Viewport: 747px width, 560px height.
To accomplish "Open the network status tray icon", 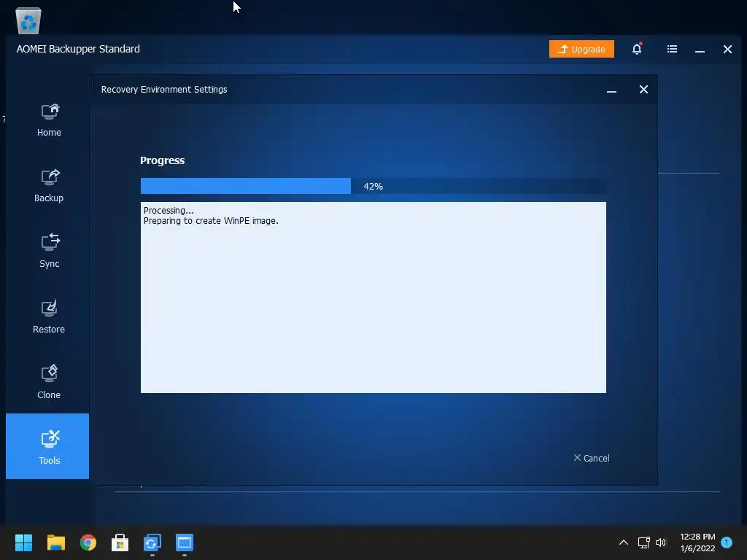I will [x=643, y=542].
